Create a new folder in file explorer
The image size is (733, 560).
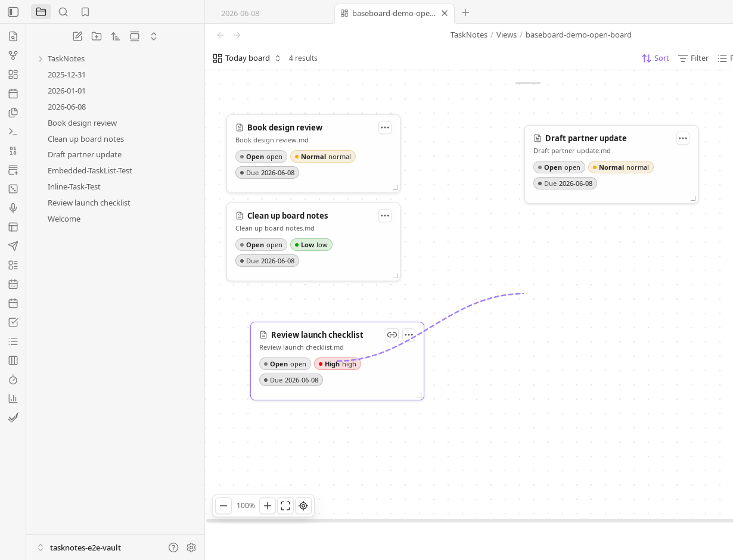pyautogui.click(x=97, y=36)
